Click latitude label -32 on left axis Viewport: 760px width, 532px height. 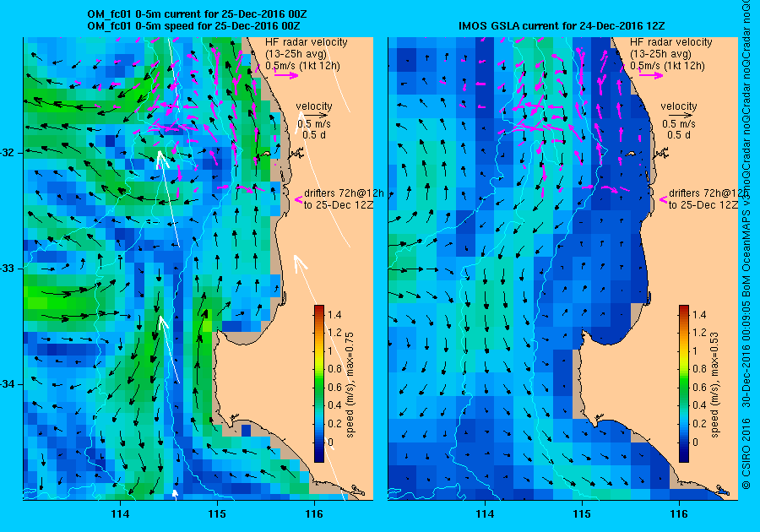[8, 153]
